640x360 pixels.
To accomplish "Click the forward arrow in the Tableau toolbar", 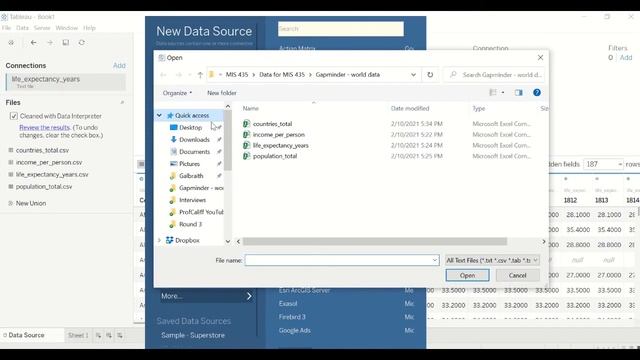I will click(x=49, y=42).
